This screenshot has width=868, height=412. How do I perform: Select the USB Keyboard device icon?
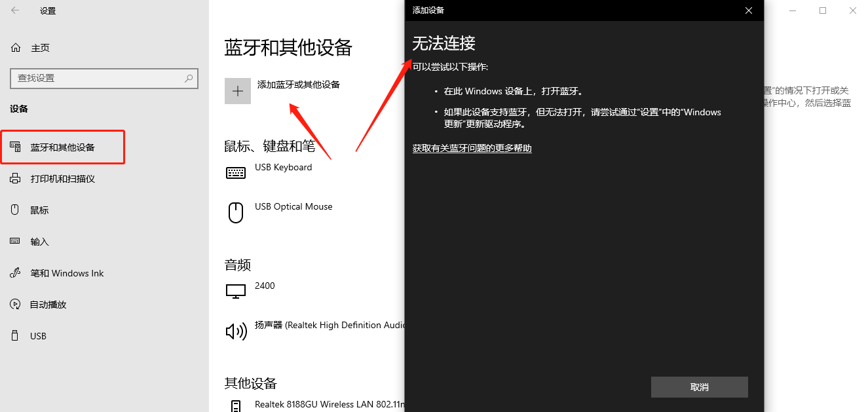pos(236,172)
